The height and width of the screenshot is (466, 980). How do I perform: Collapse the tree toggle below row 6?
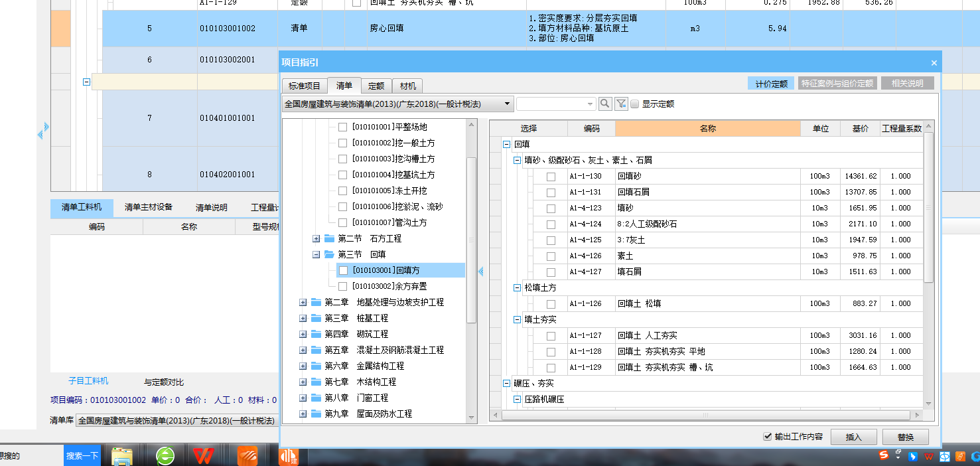click(x=86, y=82)
